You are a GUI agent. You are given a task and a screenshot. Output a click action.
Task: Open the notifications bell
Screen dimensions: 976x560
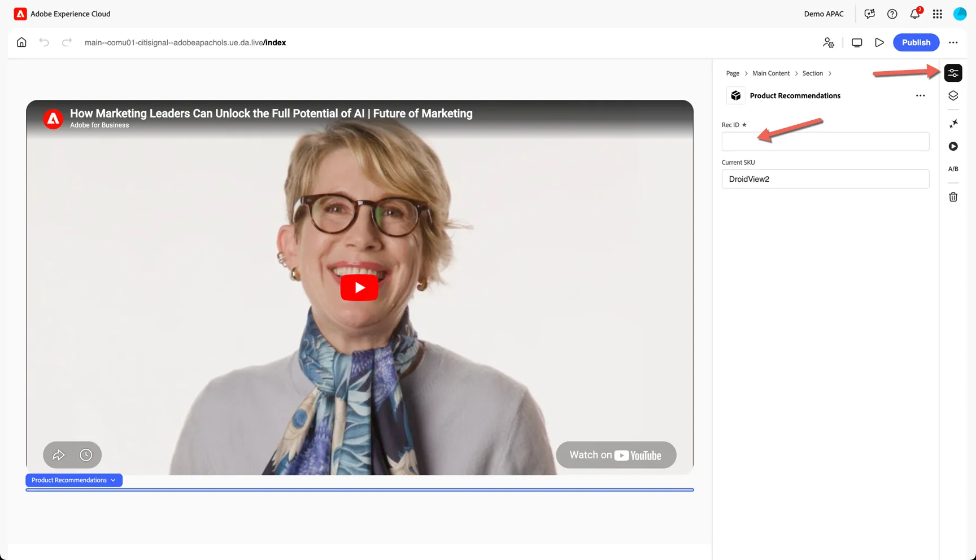[915, 14]
